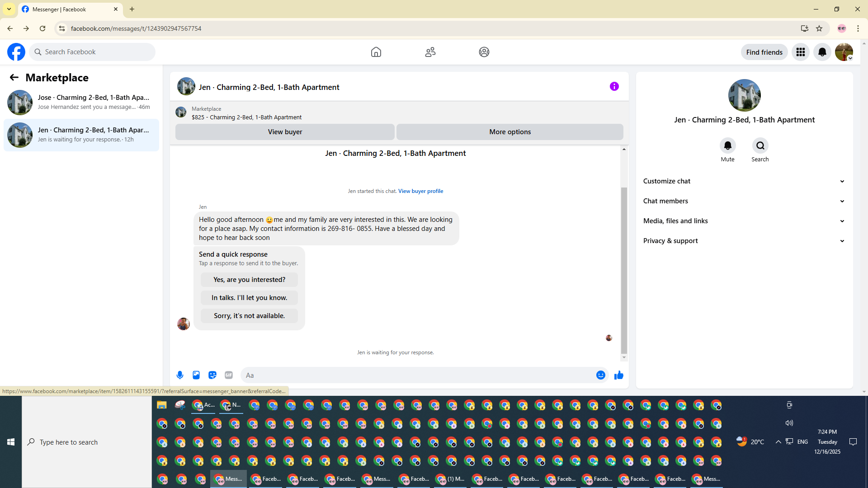Viewport: 868px width, 488px height.
Task: Send a thumbs-up like
Action: (x=619, y=375)
